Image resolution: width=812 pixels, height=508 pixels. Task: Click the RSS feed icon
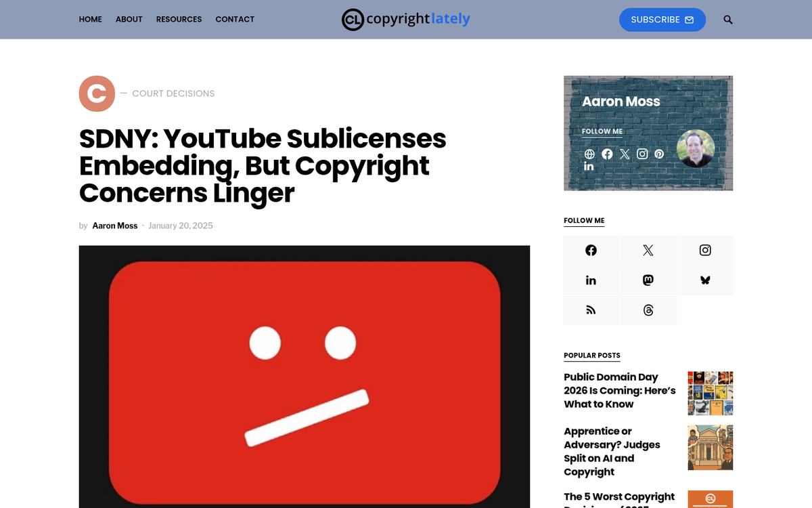(x=590, y=310)
